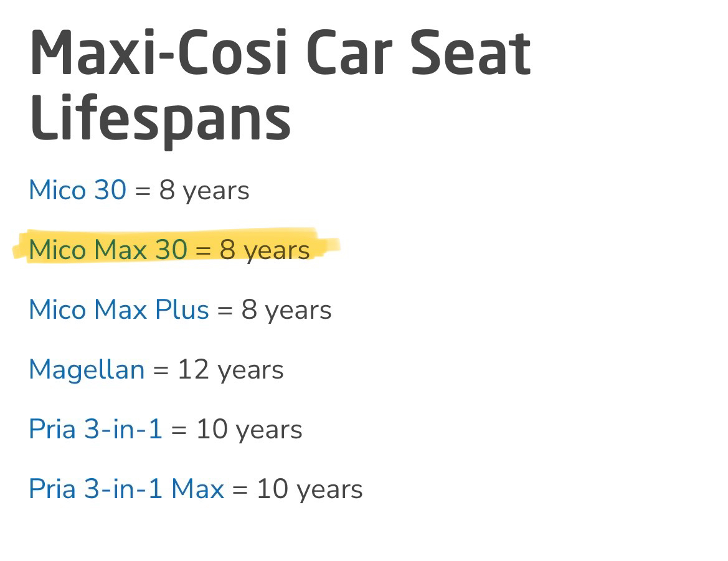Click the word 'Lifespans' in the heading
The width and height of the screenshot is (728, 561).
[161, 118]
